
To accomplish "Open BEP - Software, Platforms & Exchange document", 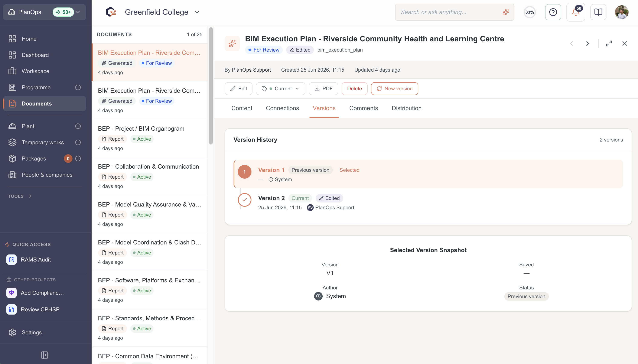I will point(150,290).
